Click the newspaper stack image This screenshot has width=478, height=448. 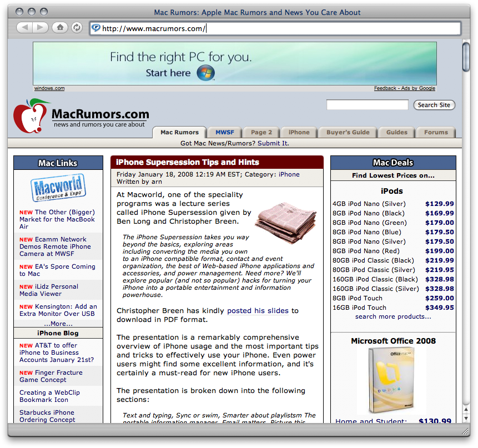tap(286, 222)
